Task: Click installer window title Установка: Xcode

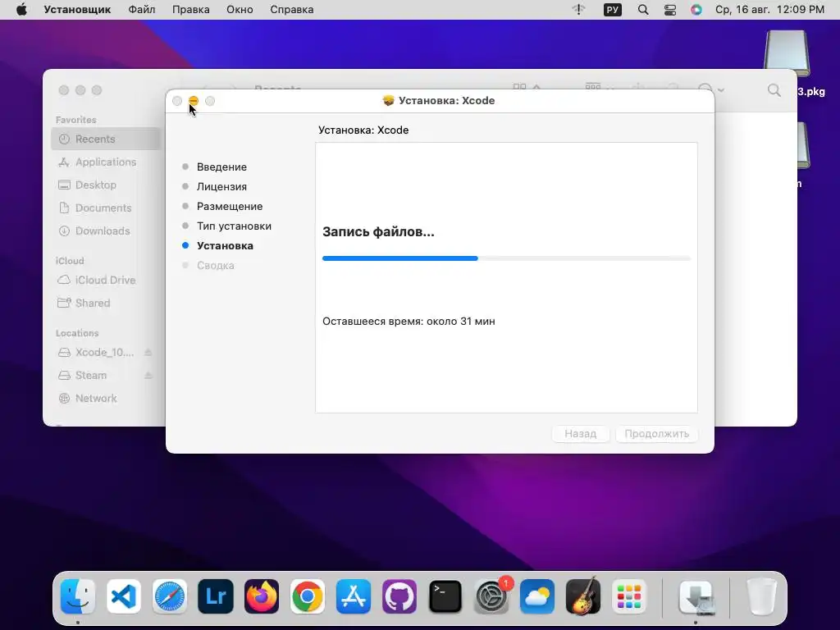Action: click(447, 101)
